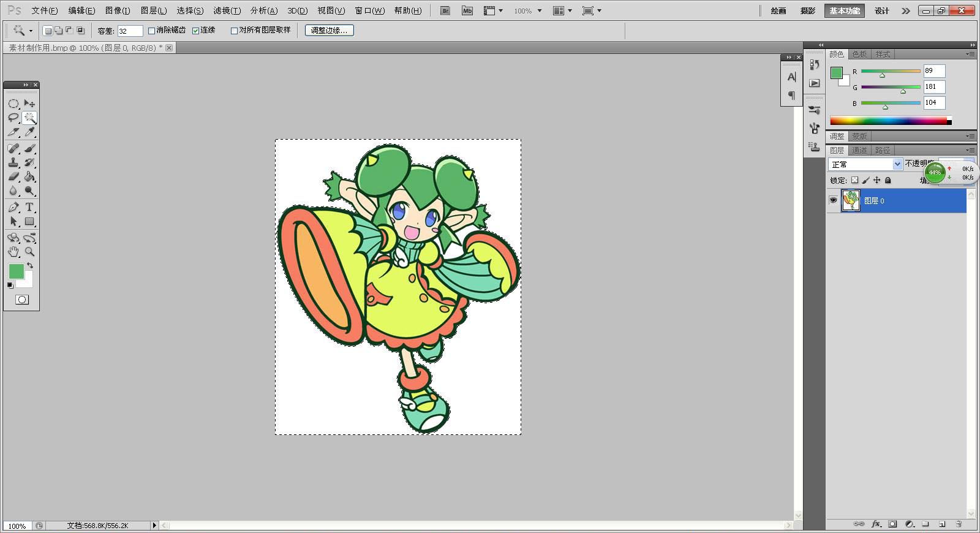Image resolution: width=980 pixels, height=533 pixels.
Task: Click the 调整边缘... button
Action: 330,30
